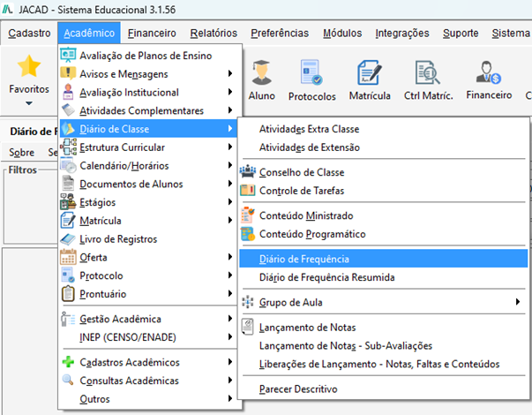532x415 pixels.
Task: Click the Documentos de Alunos icon
Action: pyautogui.click(x=68, y=184)
